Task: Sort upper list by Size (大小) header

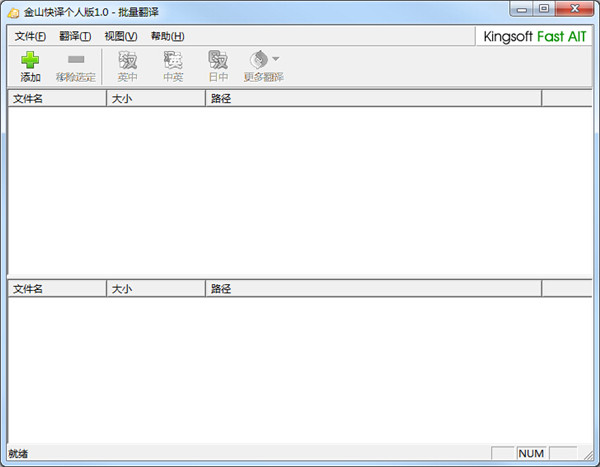Action: click(156, 98)
